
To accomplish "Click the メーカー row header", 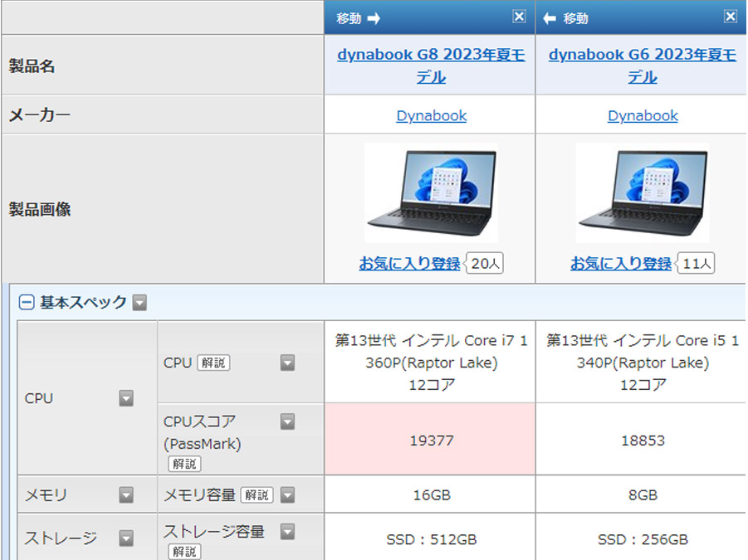I will tap(163, 114).
